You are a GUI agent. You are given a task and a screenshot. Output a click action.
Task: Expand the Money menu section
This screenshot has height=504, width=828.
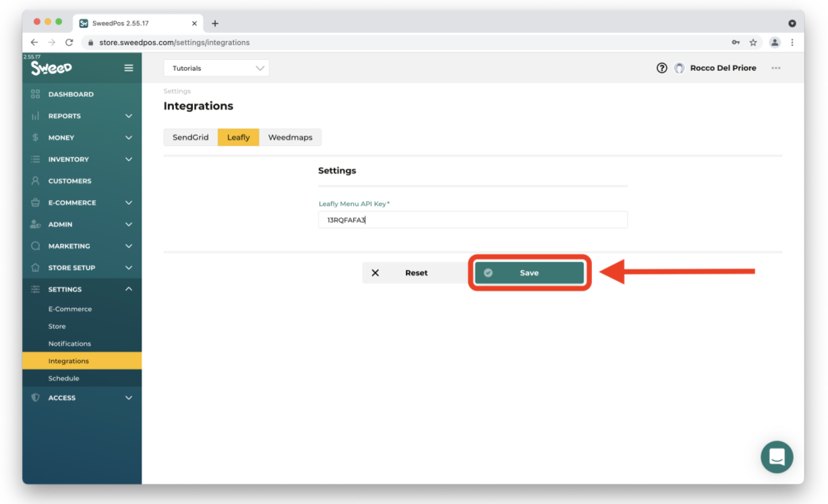coord(129,137)
